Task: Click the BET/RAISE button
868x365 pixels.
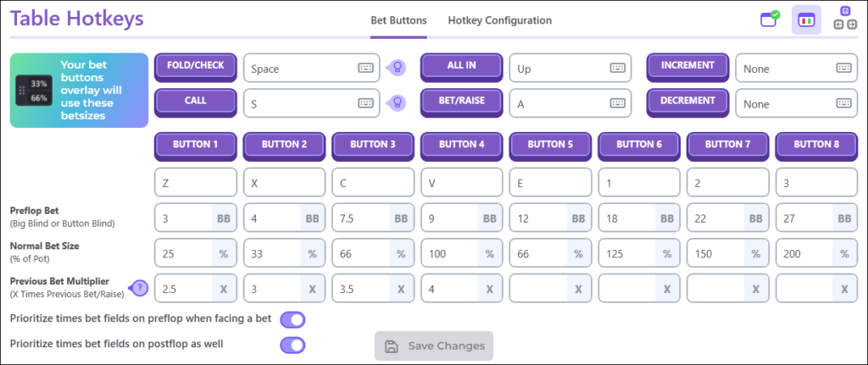Action: (x=462, y=101)
